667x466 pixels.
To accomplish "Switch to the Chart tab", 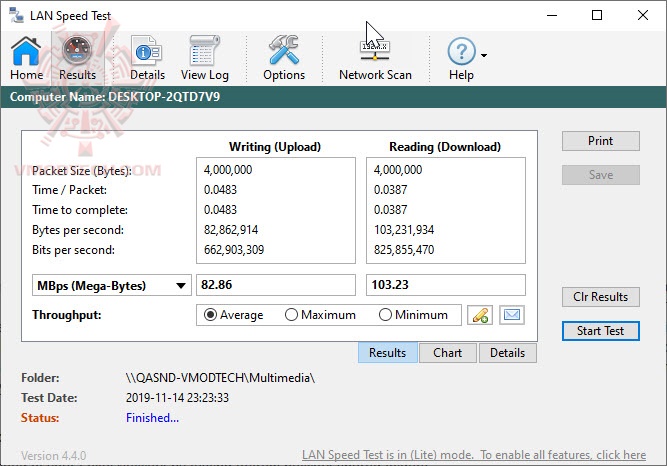I will [x=448, y=353].
